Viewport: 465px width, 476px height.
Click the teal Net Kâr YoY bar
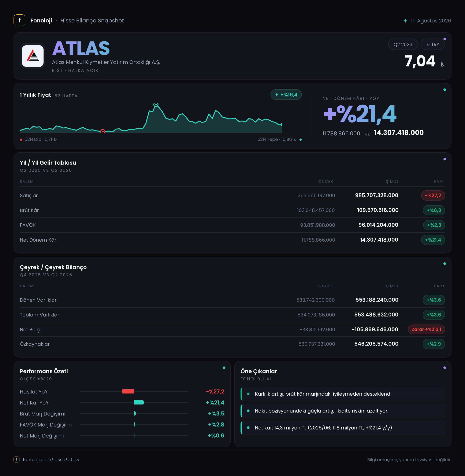coord(139,402)
